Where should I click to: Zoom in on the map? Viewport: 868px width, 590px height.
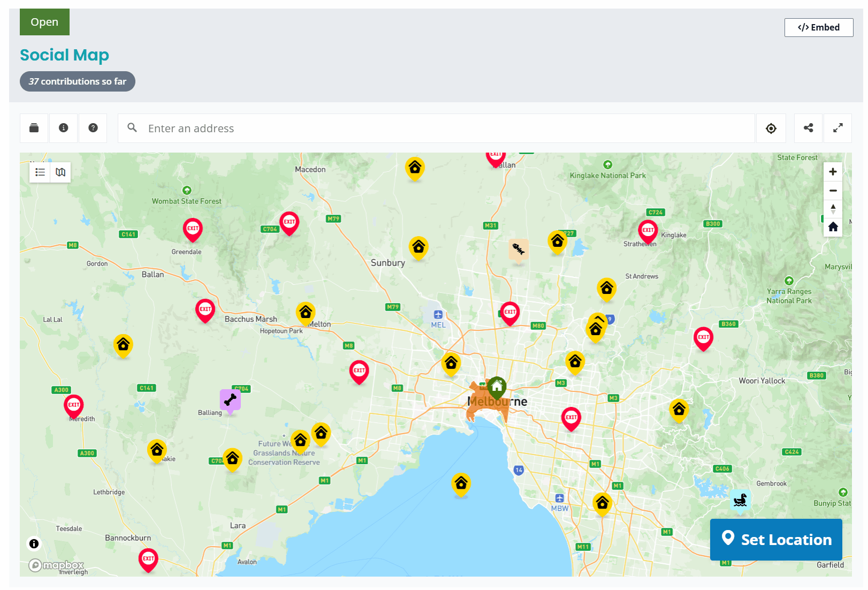[x=833, y=172]
